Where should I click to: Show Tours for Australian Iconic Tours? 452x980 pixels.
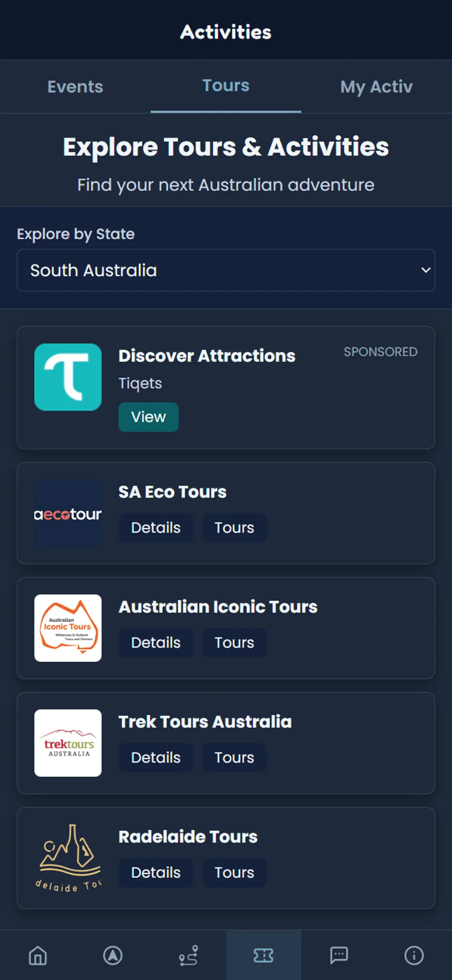pyautogui.click(x=234, y=643)
